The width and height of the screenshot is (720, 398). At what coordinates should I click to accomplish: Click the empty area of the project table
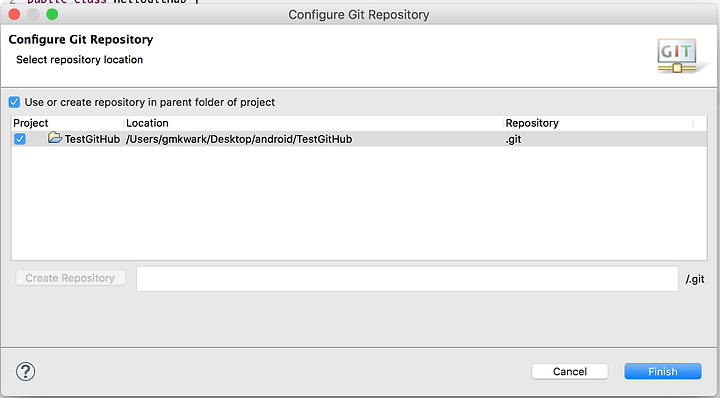tap(359, 203)
